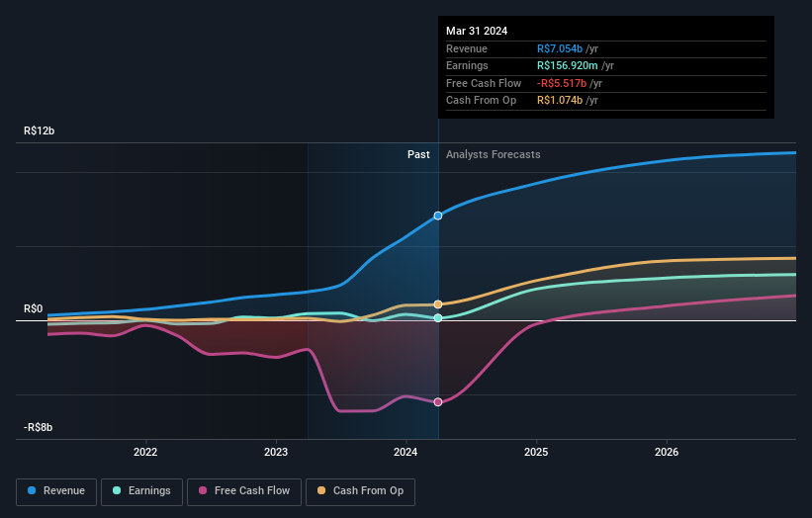The width and height of the screenshot is (812, 518).
Task: Click the -R$8b y-axis label
Action: click(x=40, y=427)
